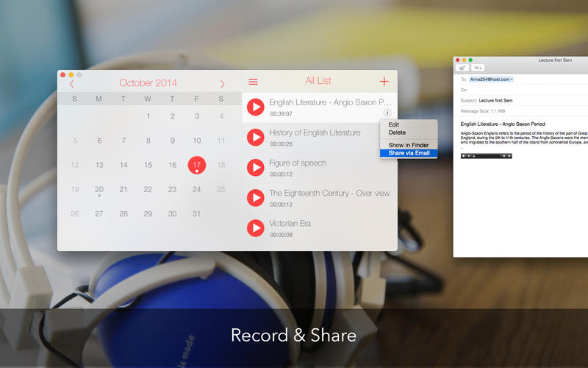Minimize the recorder app window
The image size is (588, 368).
pyautogui.click(x=71, y=75)
